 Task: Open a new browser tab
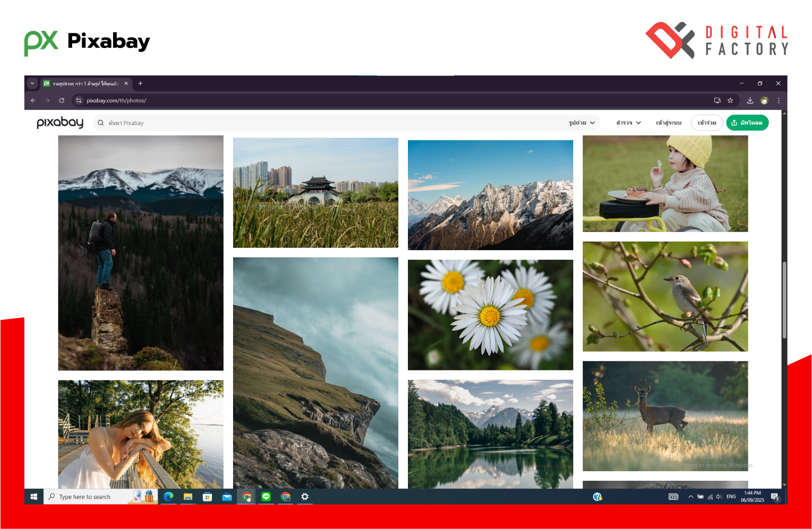[140, 84]
